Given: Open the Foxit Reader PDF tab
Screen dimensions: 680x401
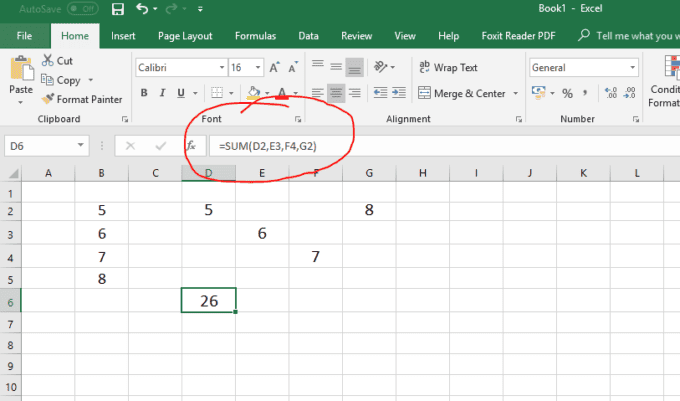Looking at the screenshot, I should pos(518,36).
